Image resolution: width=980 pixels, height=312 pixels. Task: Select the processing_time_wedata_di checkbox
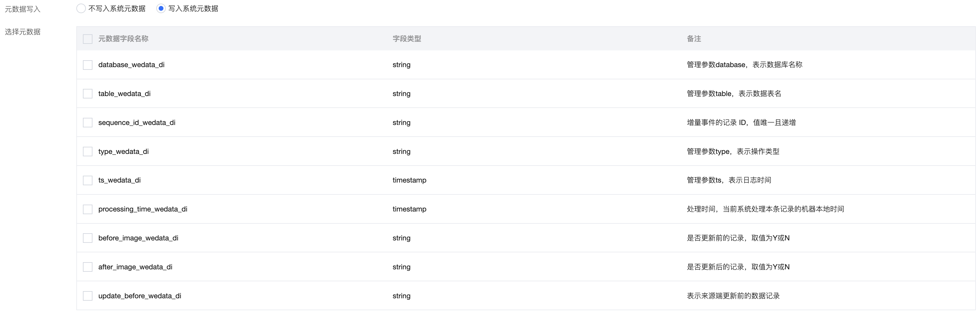click(x=88, y=209)
